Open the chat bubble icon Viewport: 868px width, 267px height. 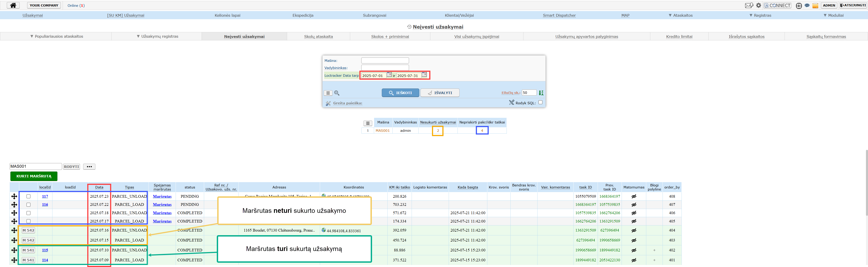pos(807,5)
